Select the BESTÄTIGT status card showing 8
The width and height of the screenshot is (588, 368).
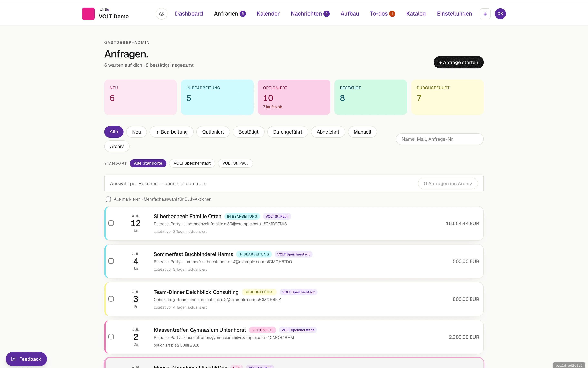click(x=371, y=97)
